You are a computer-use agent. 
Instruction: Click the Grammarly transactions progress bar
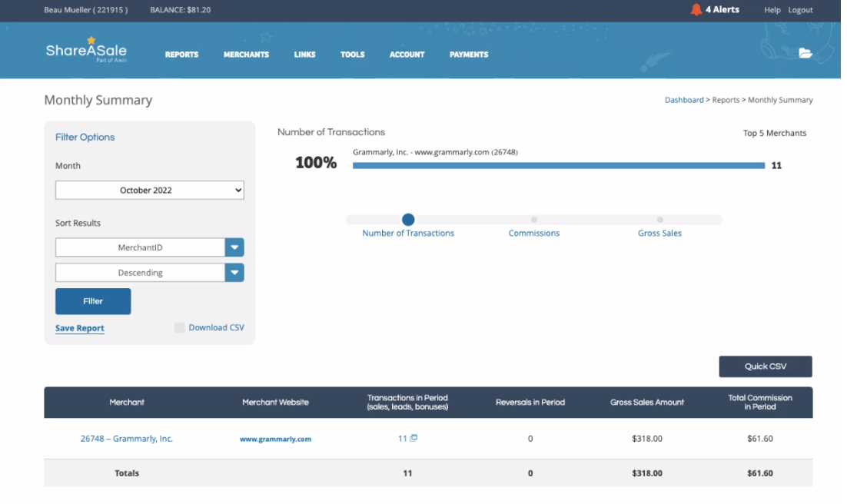point(559,165)
